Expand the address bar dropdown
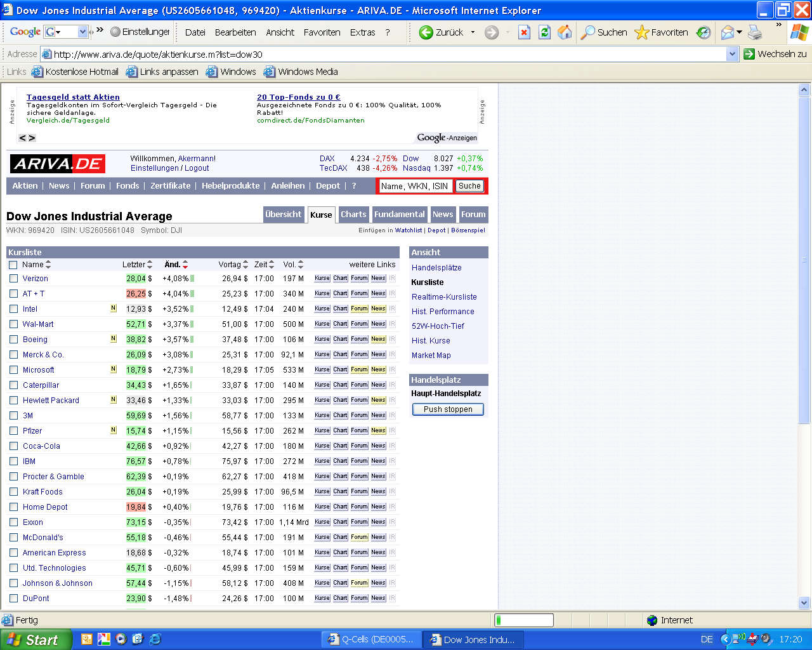This screenshot has width=812, height=650. pyautogui.click(x=733, y=54)
